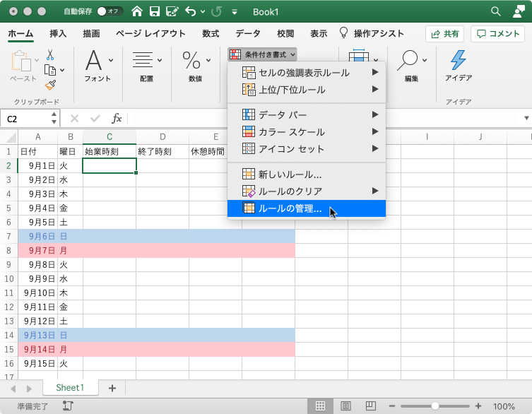Select ルールの管理... menu item
The height and width of the screenshot is (414, 532).
click(307, 208)
